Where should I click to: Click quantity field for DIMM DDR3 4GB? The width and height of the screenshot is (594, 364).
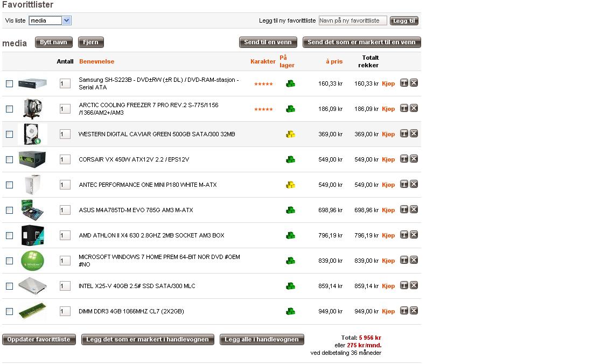pyautogui.click(x=65, y=311)
